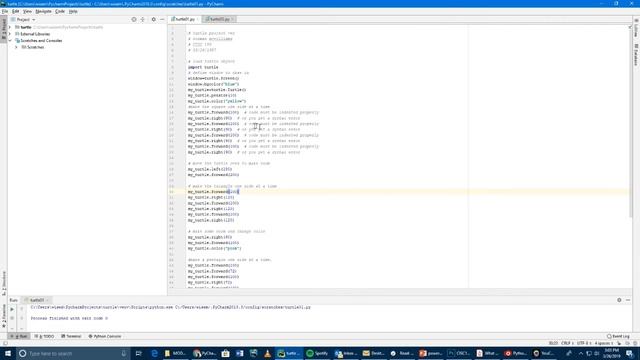Open the Windows Start menu

click(x=8, y=353)
